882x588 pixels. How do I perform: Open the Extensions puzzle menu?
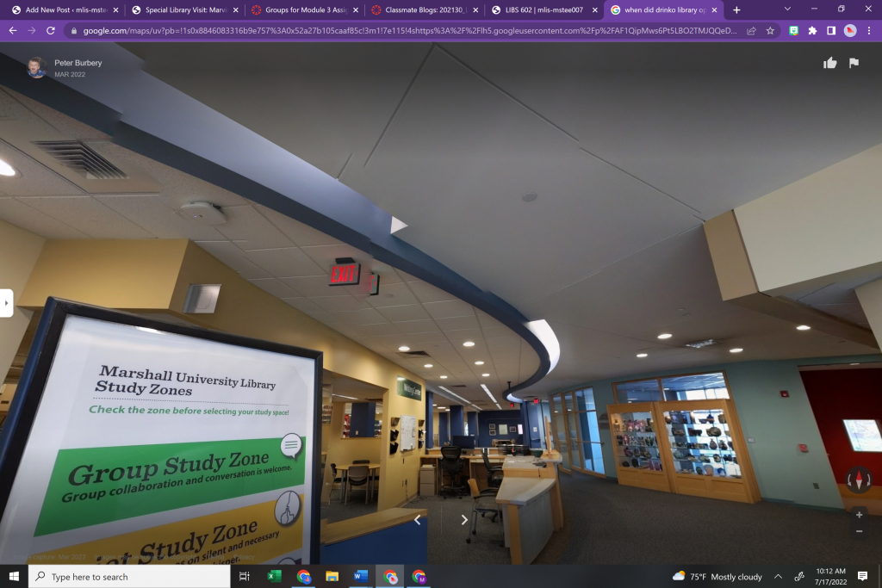pos(812,31)
